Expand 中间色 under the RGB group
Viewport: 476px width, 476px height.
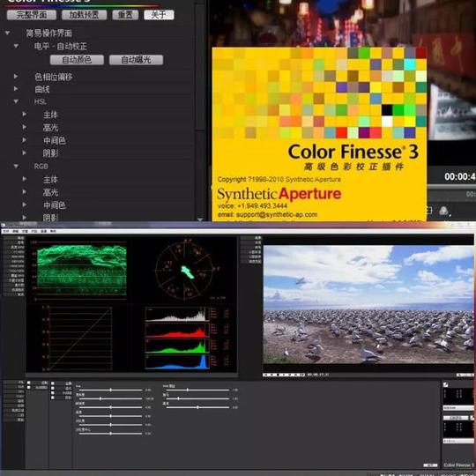point(25,205)
